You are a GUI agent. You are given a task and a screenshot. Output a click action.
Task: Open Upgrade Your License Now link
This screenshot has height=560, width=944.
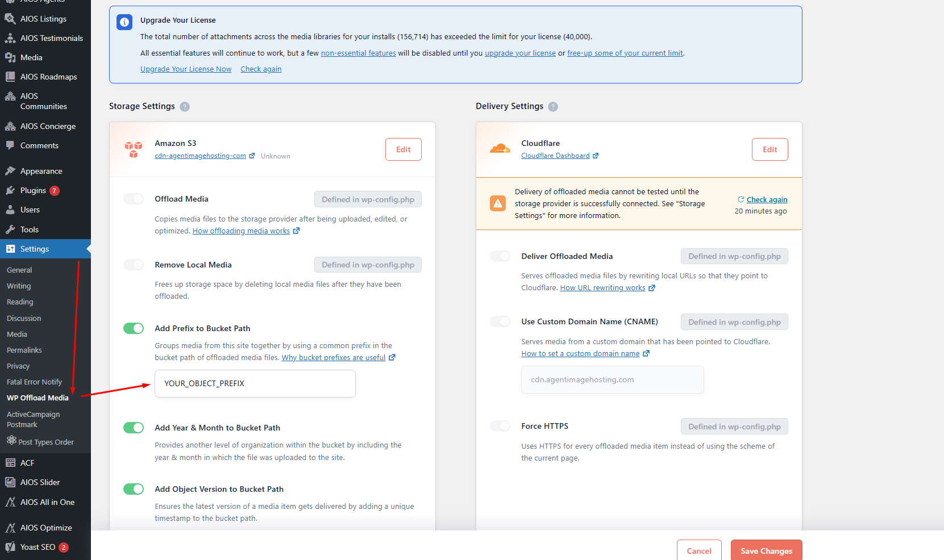pos(186,69)
